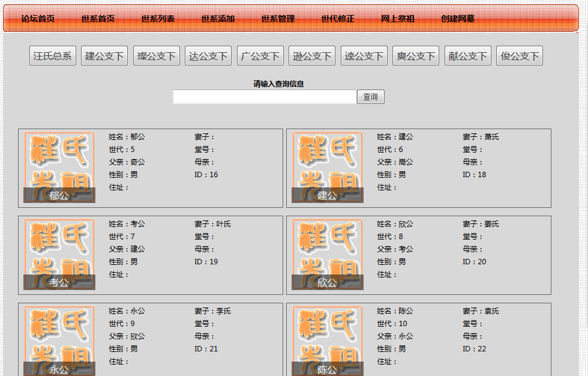Click the 璨公支下 branch button
This screenshot has height=376, width=588.
point(157,56)
